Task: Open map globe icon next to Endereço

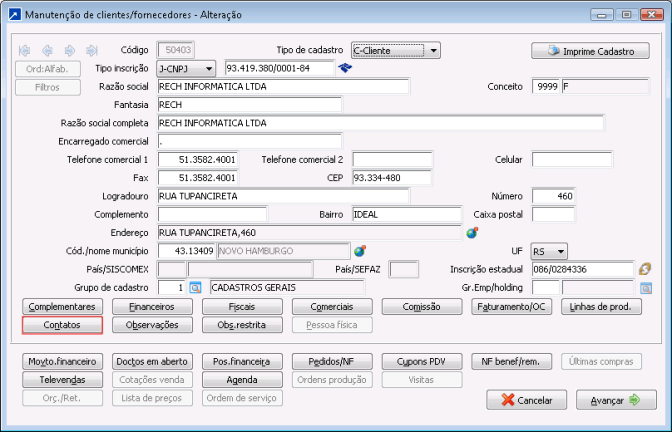Action: pos(472,233)
